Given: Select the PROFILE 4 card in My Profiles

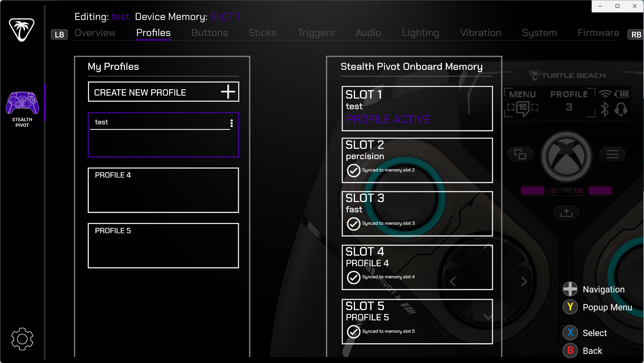Looking at the screenshot, I should pyautogui.click(x=163, y=190).
